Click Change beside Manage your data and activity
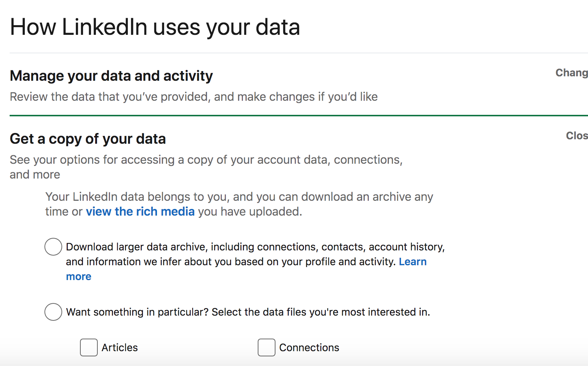The width and height of the screenshot is (588, 366). point(571,73)
